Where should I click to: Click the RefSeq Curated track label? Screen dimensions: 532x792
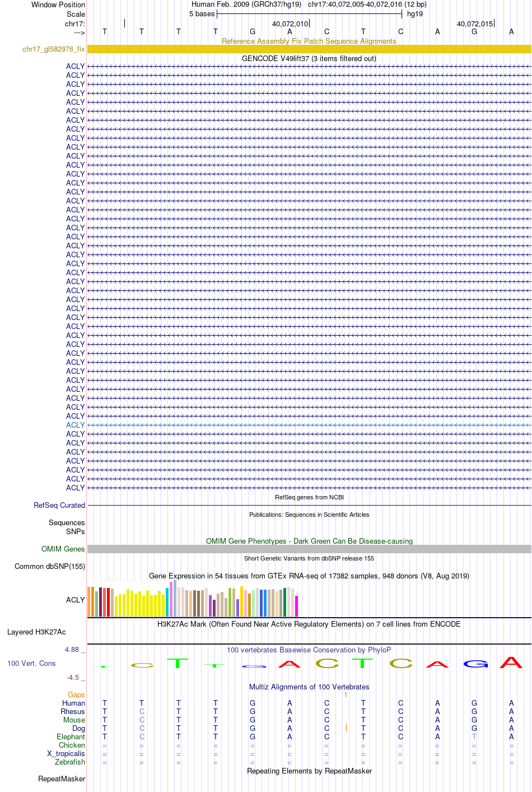(59, 505)
